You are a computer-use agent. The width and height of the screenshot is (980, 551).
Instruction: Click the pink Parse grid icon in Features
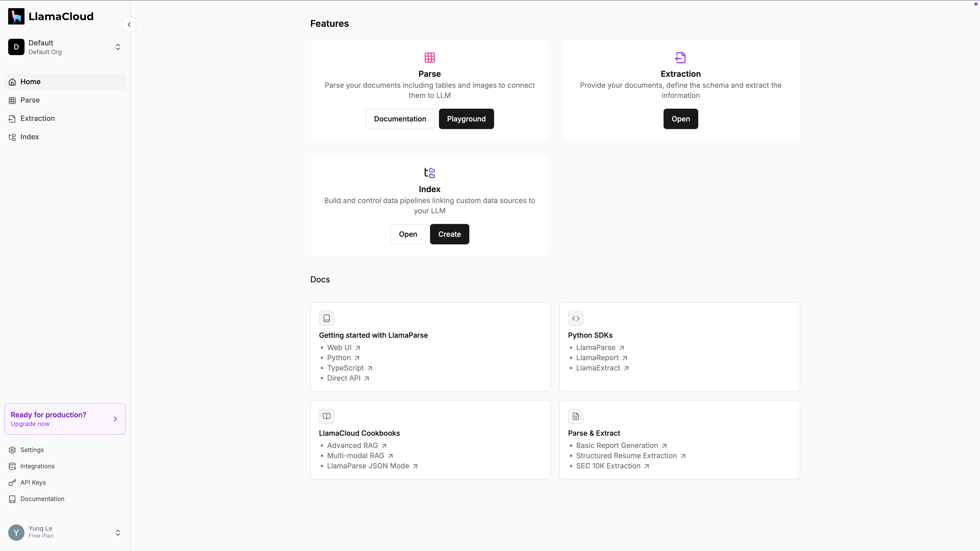430,57
